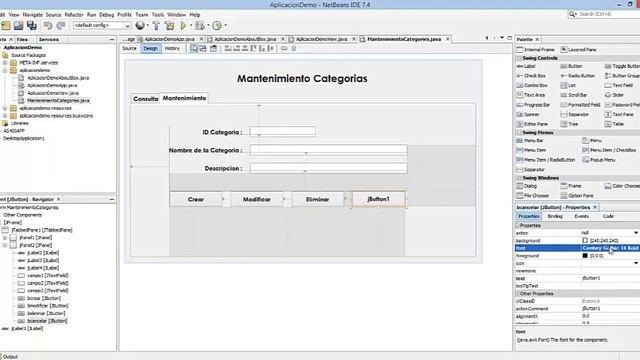Image resolution: width=640 pixels, height=360 pixels.
Task: Expand the META-INF.services package
Action: 5,63
